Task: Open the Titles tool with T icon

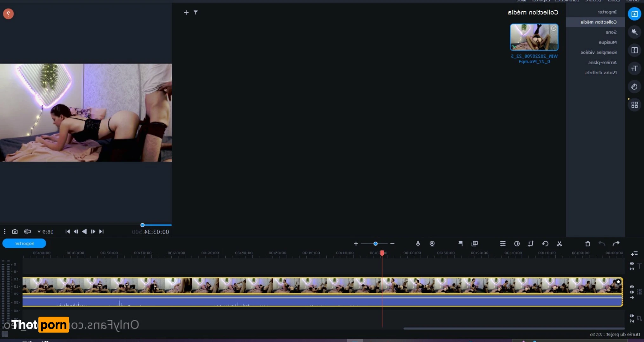Action: tap(634, 69)
